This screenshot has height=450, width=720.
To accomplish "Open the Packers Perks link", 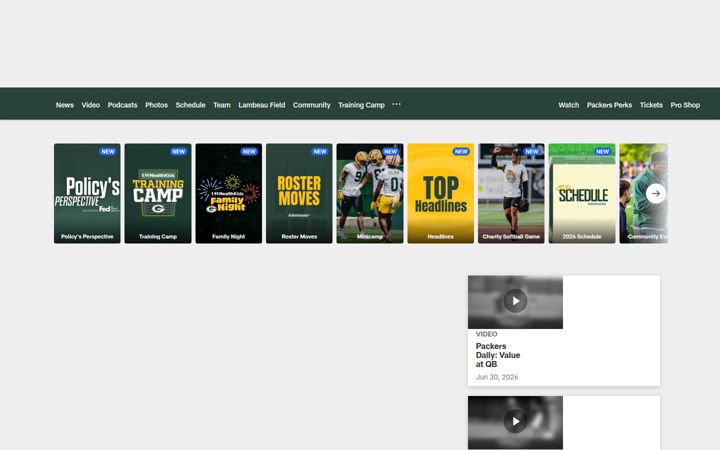I will (609, 105).
